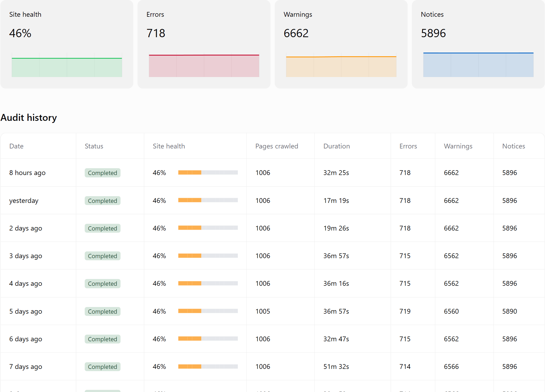
Task: Click pages crawled value '1005'
Action: [x=263, y=311]
